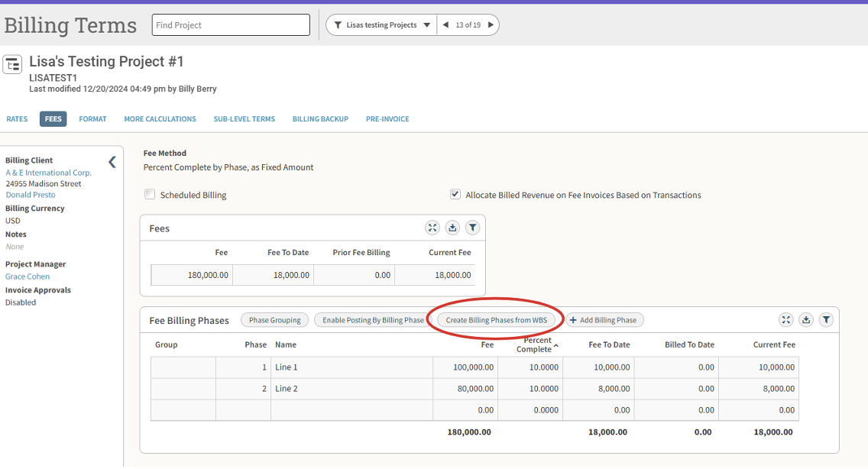Uncheck Allocate Billed Revenue on Fee Invoices
The image size is (868, 469).
[455, 194]
